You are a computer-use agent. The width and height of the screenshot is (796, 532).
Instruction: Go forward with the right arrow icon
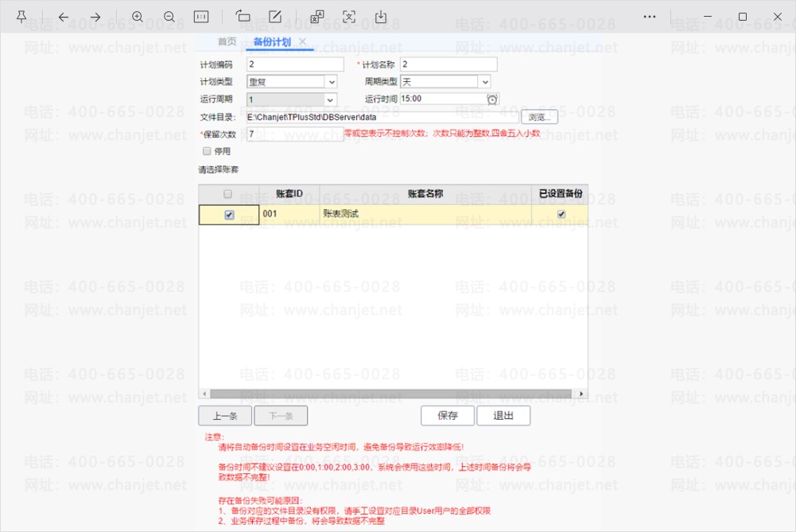pyautogui.click(x=95, y=17)
